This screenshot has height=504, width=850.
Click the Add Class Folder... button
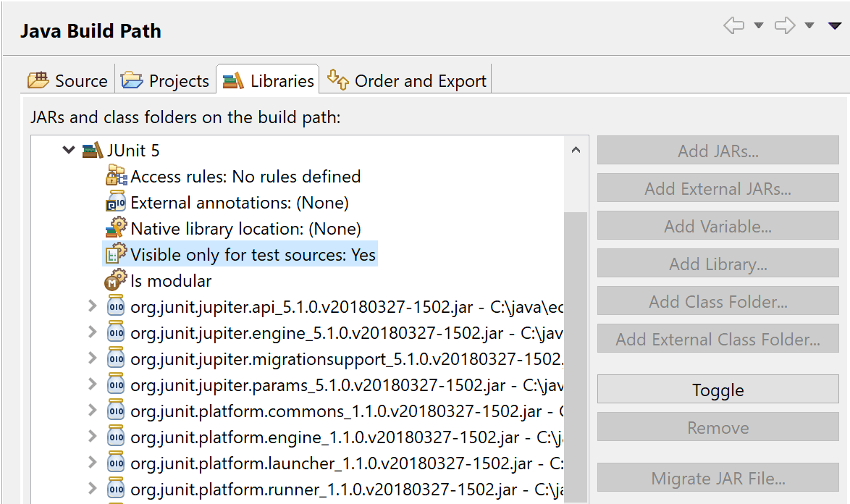point(718,301)
